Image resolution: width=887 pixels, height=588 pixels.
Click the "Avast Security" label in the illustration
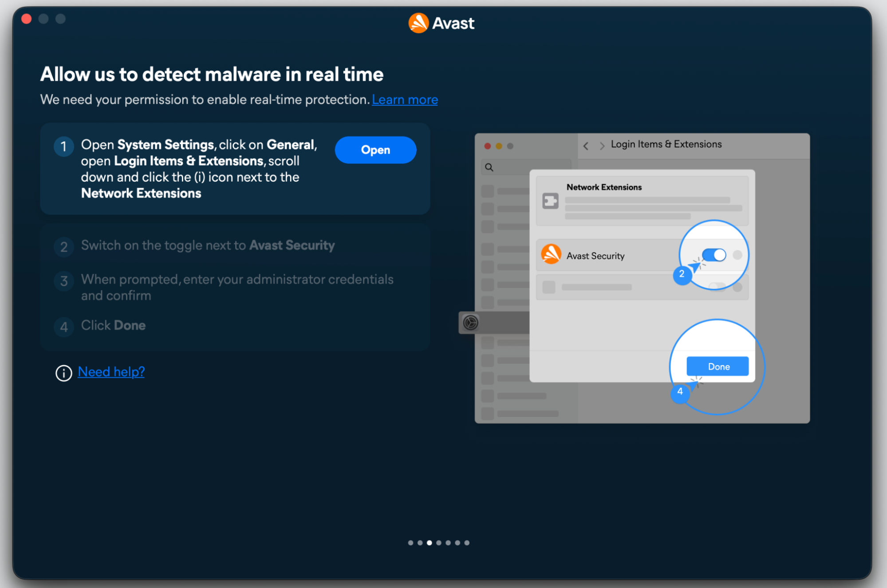click(595, 256)
